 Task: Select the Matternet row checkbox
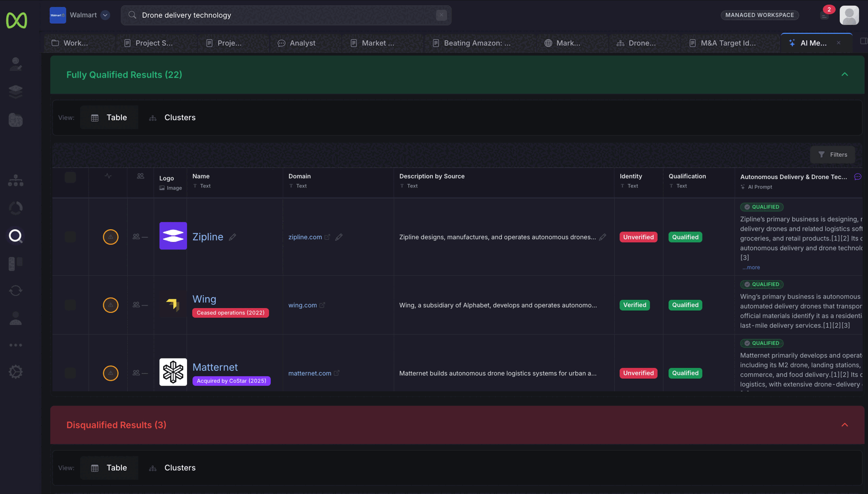coord(70,373)
